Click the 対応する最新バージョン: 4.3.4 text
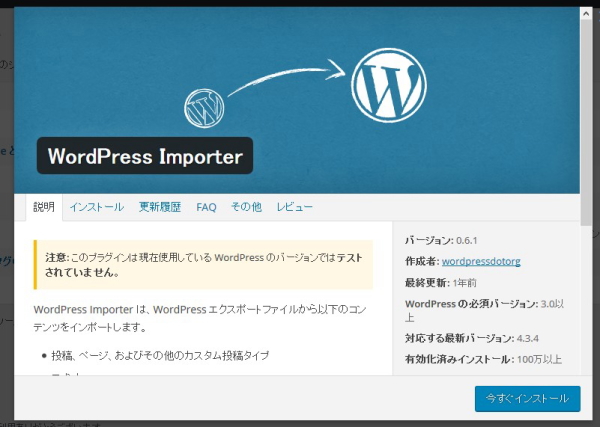600x427 pixels. point(472,338)
